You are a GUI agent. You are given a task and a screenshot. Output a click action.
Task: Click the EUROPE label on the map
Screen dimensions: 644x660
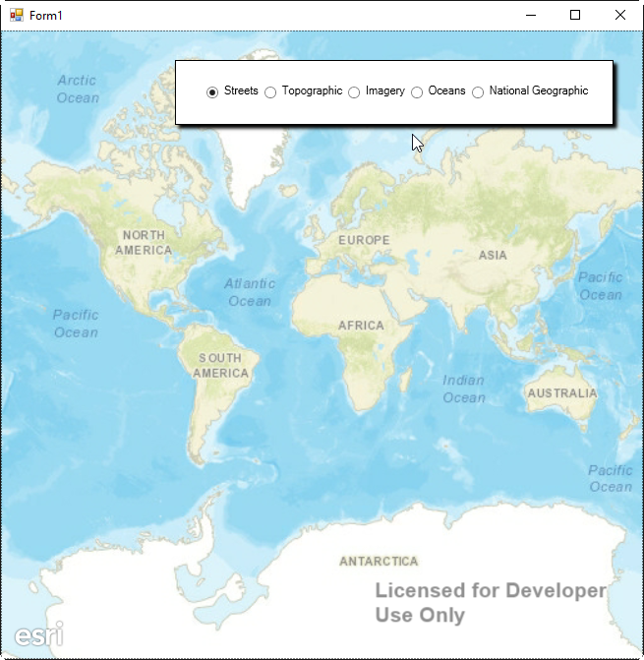pyautogui.click(x=364, y=240)
